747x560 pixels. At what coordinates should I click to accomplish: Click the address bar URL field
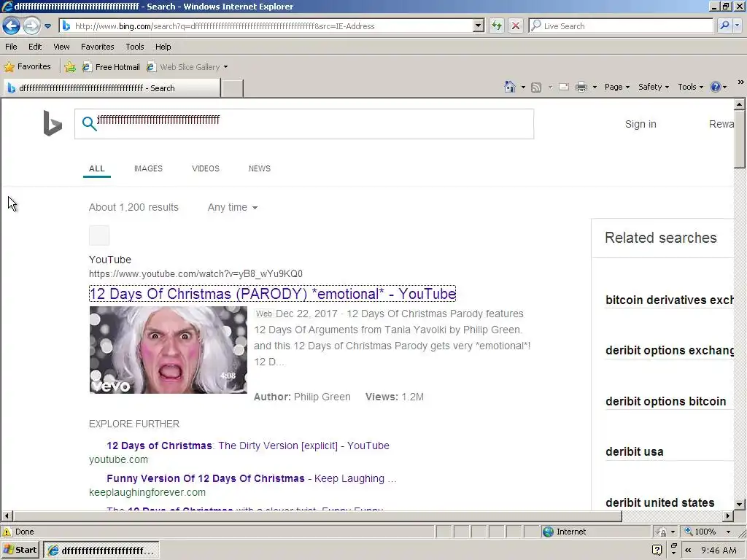pos(267,26)
